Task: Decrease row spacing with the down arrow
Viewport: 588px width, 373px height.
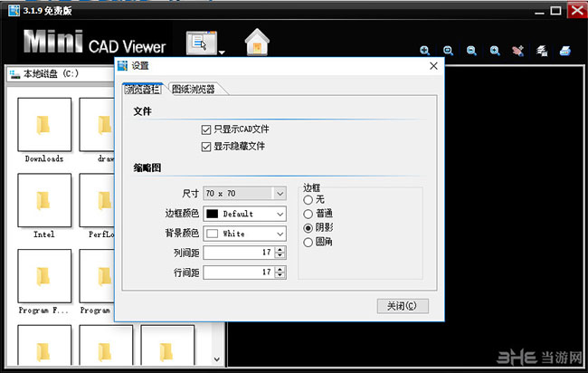Action: tap(280, 275)
